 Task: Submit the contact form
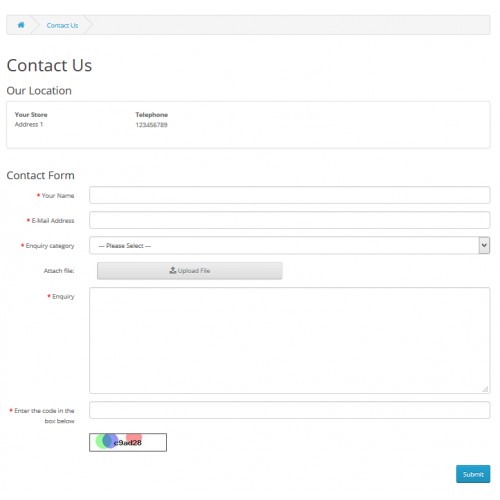(473, 474)
